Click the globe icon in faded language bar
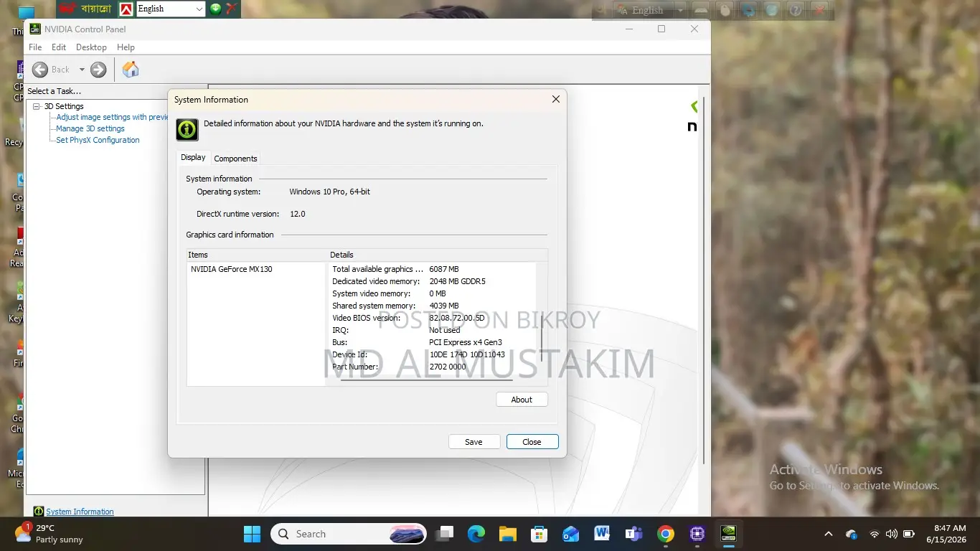The image size is (980, 551). (771, 10)
